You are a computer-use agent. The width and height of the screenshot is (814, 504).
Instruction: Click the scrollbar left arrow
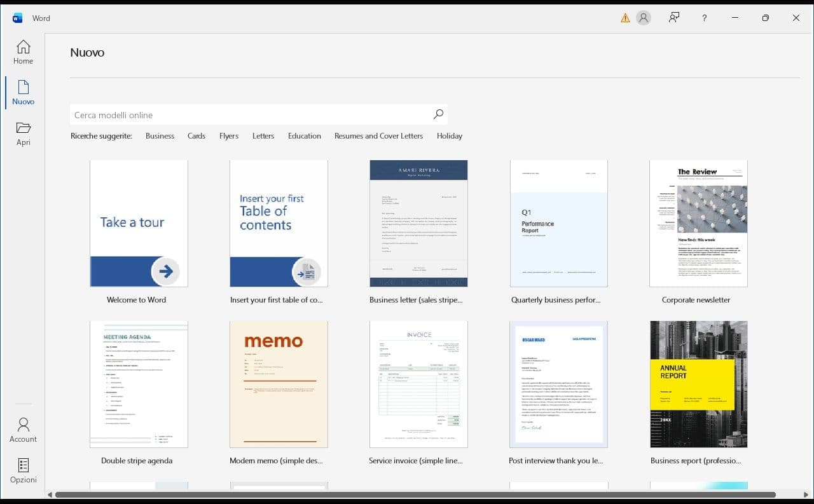[x=50, y=494]
